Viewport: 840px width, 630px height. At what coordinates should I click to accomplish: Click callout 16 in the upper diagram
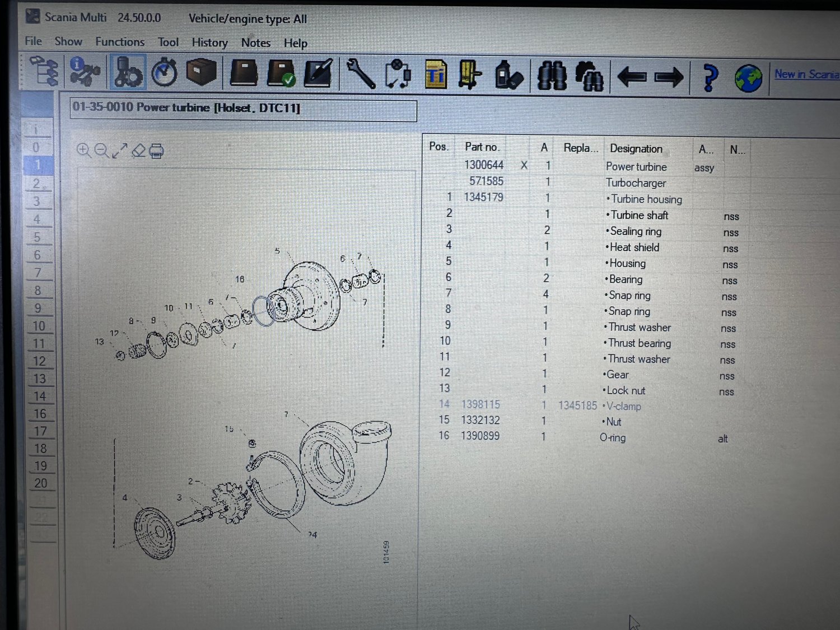click(240, 279)
